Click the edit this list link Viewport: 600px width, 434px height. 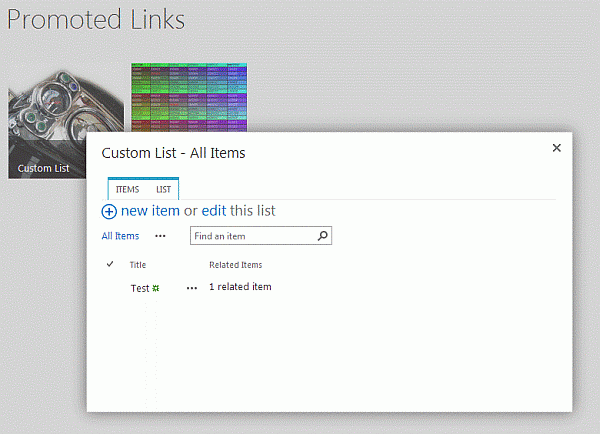214,211
